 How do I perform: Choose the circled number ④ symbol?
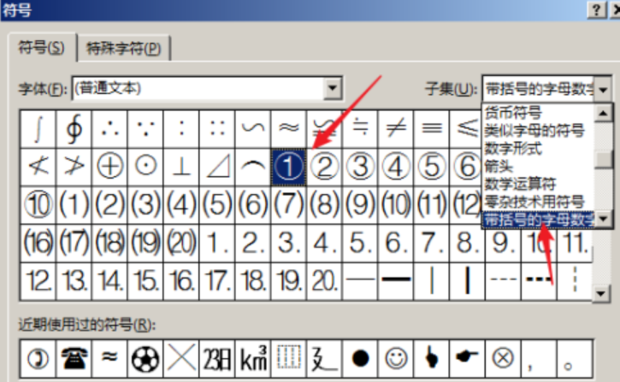(395, 166)
